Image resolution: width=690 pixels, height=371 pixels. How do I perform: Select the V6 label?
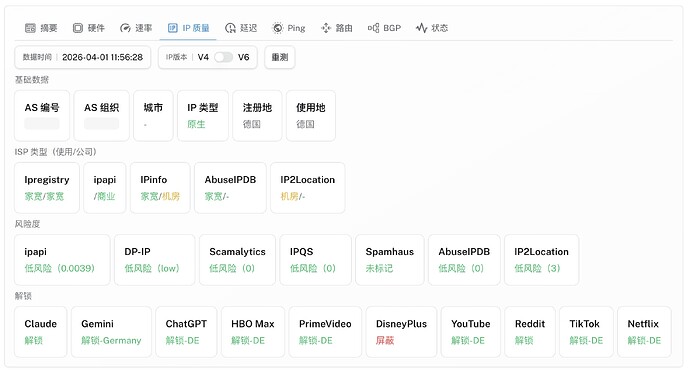243,57
